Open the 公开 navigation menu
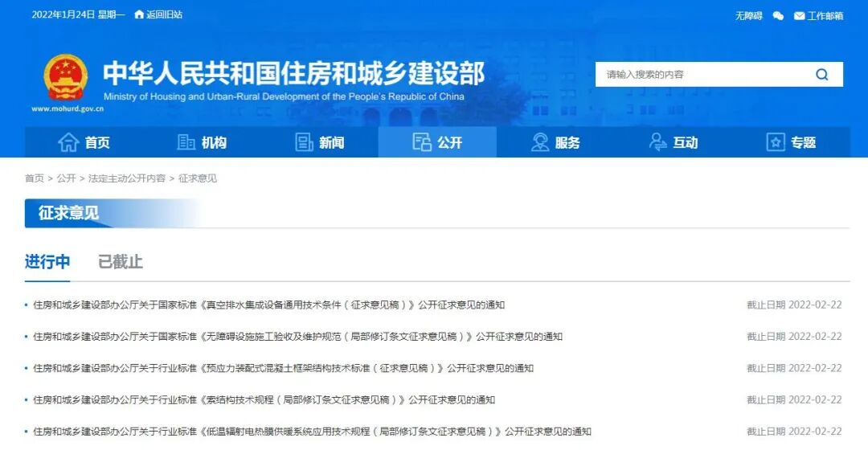This screenshot has width=868, height=450. (x=437, y=142)
